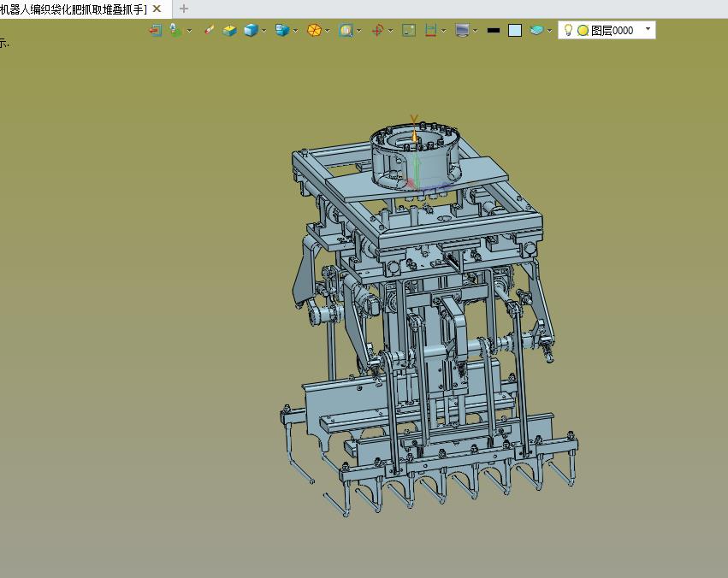
Task: Expand the blue shaded cube dropdown arrow
Action: point(264,30)
